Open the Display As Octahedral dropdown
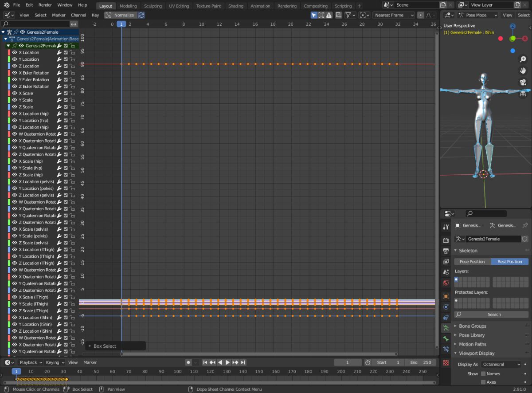The height and width of the screenshot is (393, 532). tap(501, 364)
